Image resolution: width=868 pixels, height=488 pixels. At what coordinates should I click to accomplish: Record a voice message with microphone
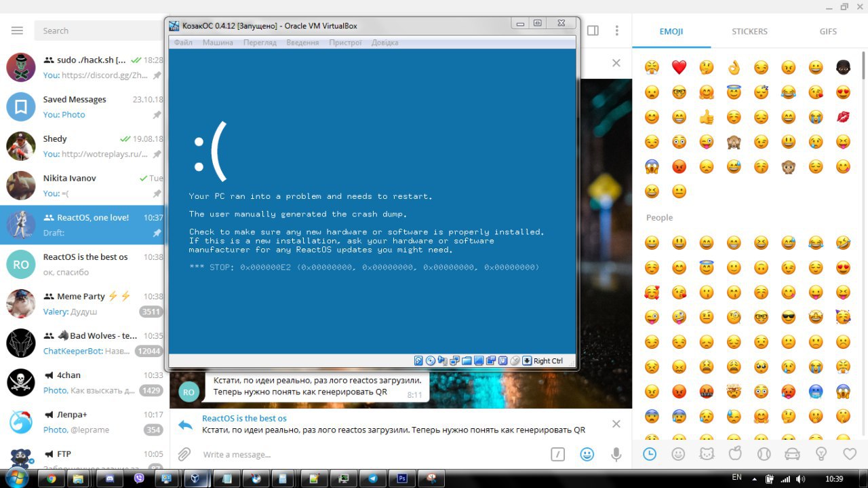click(616, 454)
